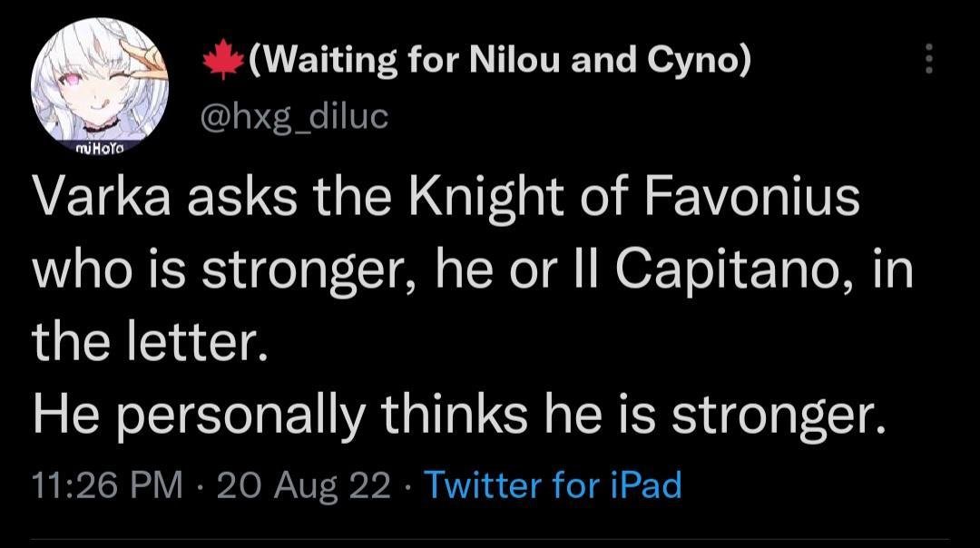Open the "Twitter for iPad" source link
This screenshot has width=980, height=548.
(552, 485)
